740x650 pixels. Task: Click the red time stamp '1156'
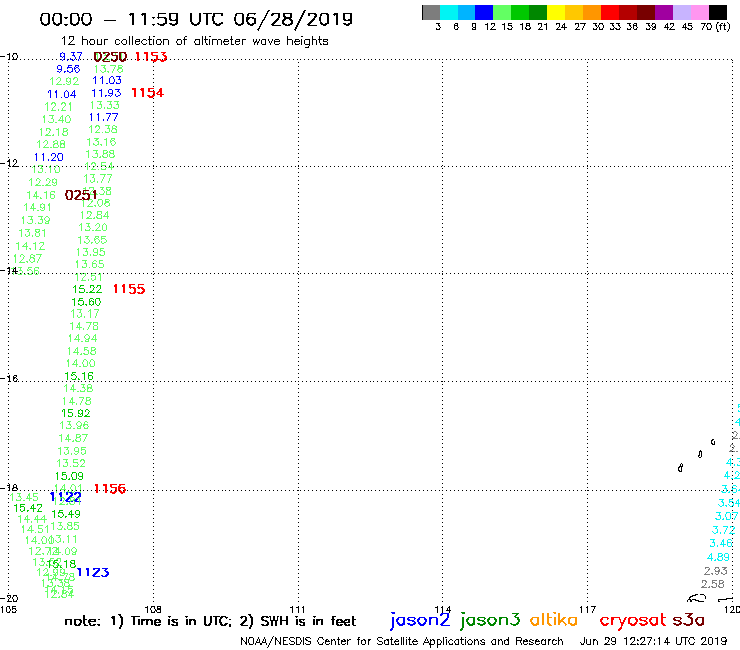coord(110,489)
